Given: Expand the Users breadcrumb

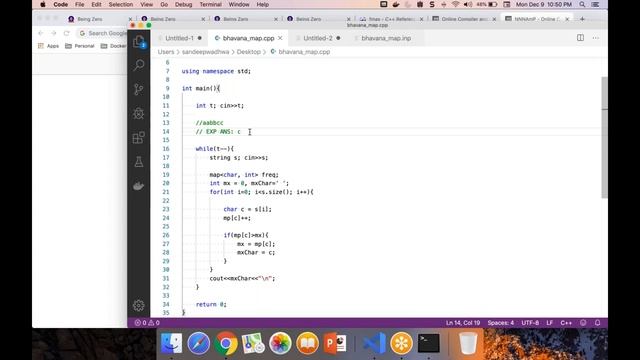Looking at the screenshot, I should (166, 52).
